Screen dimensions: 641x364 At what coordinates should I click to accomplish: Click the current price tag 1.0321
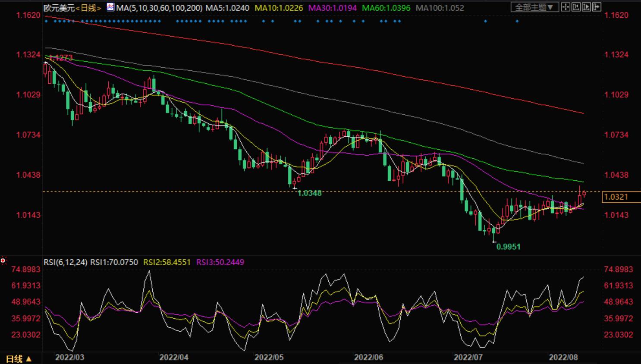pos(617,197)
